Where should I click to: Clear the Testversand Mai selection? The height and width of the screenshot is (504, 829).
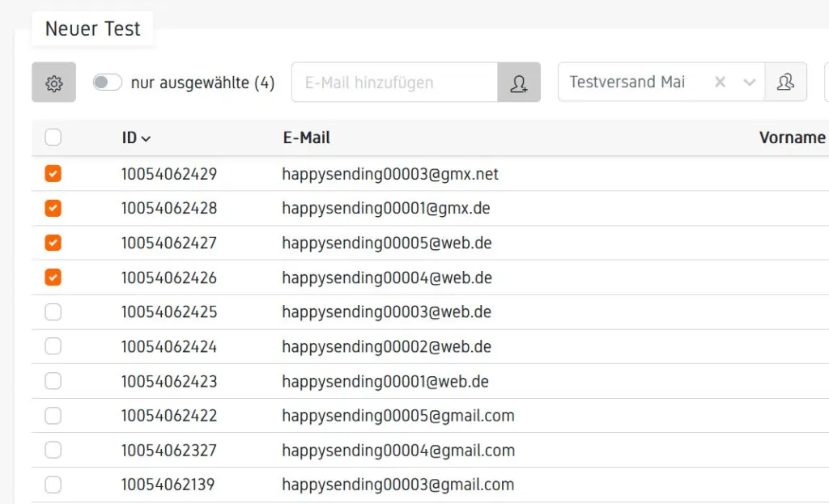pyautogui.click(x=721, y=83)
